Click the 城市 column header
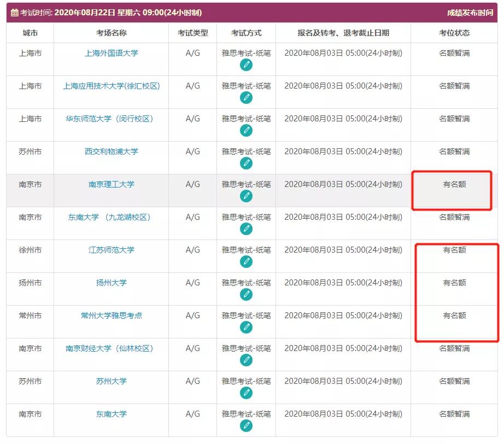 click(x=30, y=33)
